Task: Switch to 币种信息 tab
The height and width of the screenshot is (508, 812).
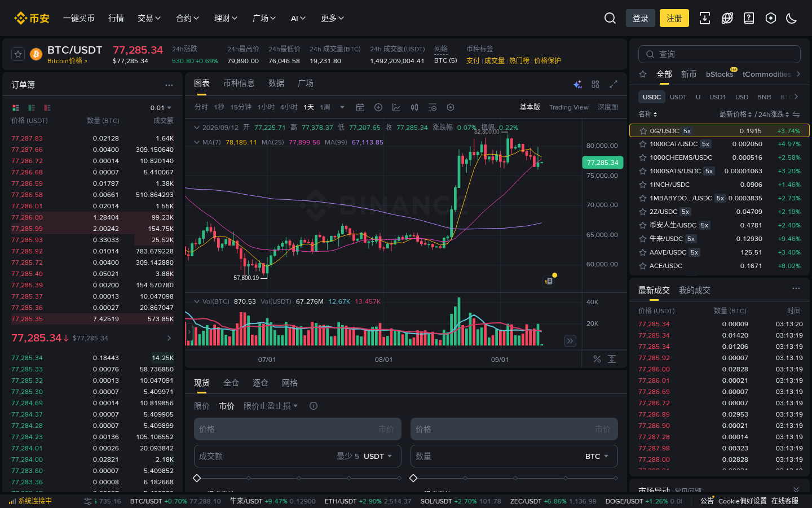Action: coord(239,83)
